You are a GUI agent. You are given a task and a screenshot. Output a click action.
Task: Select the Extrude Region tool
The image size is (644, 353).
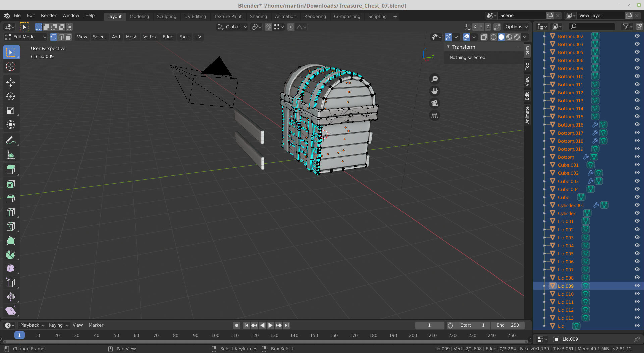click(x=11, y=170)
